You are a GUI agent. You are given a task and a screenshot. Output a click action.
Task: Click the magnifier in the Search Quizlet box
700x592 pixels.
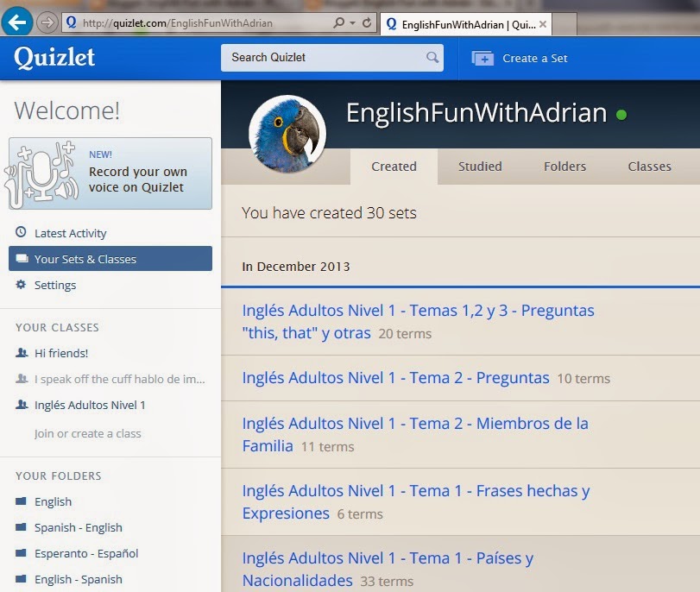click(x=432, y=57)
